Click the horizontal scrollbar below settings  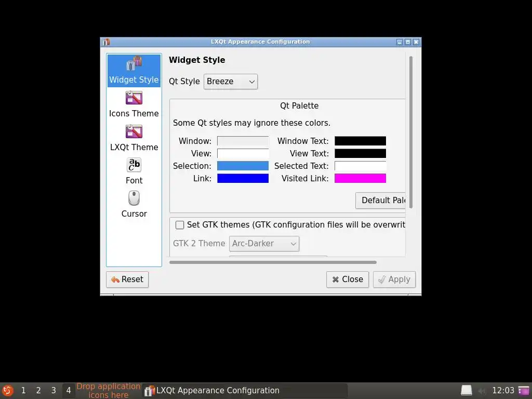click(x=273, y=262)
